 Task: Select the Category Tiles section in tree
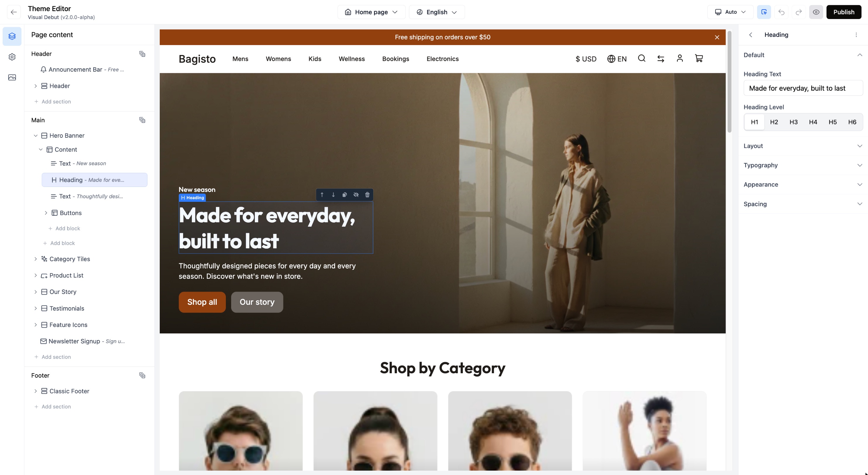click(x=69, y=259)
